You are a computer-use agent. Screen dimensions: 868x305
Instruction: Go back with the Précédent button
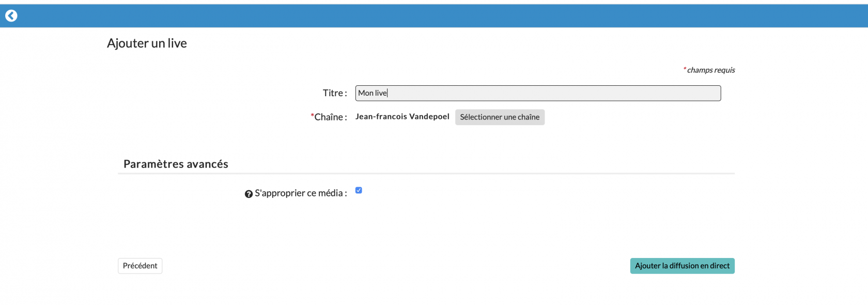coord(140,266)
